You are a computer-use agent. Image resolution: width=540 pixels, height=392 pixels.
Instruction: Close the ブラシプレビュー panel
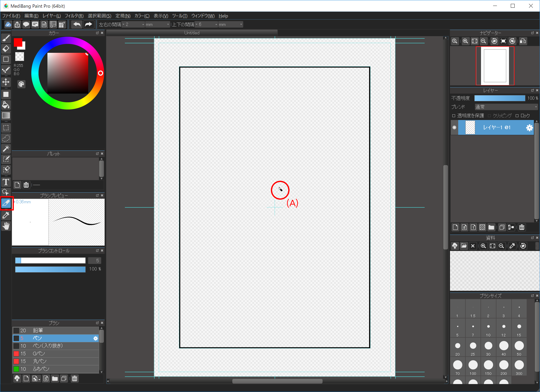pos(102,195)
